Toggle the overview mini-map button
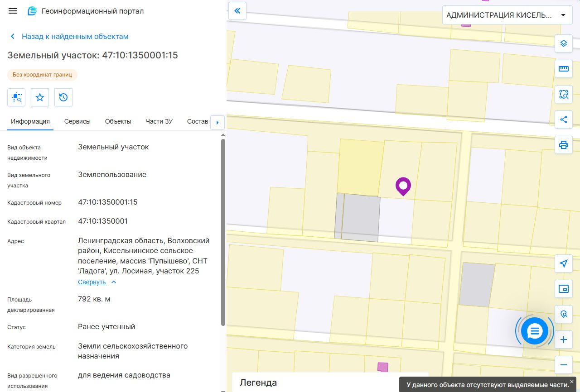The image size is (580, 392). pos(564,289)
